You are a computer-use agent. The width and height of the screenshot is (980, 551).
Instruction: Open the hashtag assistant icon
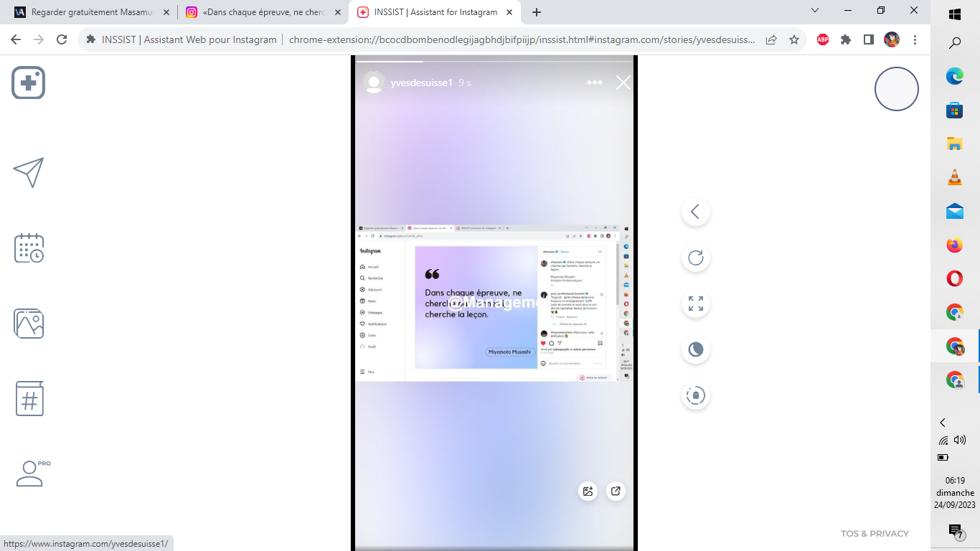tap(29, 399)
